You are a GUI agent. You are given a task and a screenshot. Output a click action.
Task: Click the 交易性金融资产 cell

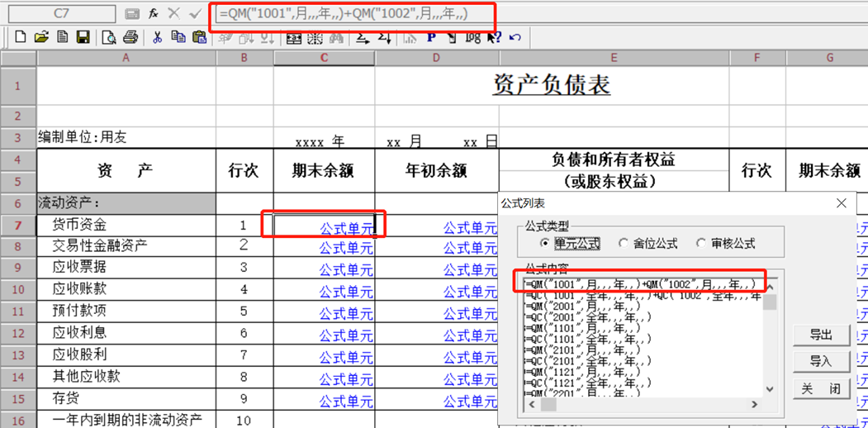[126, 246]
